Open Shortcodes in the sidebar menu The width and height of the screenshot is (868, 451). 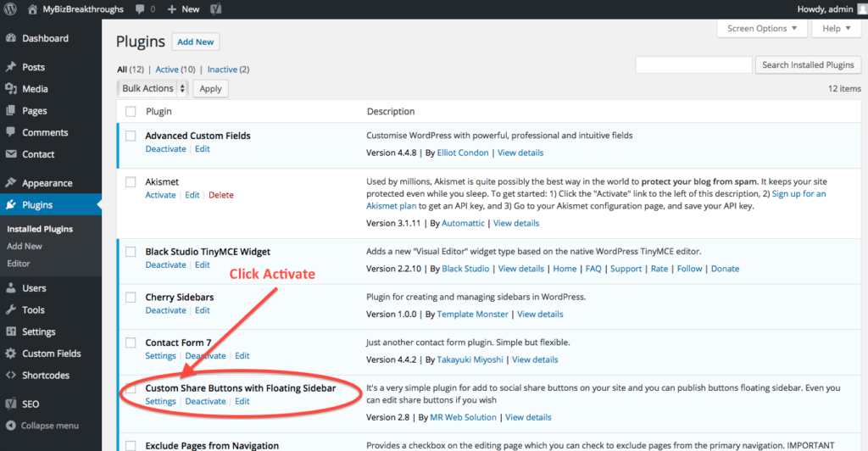coord(46,376)
